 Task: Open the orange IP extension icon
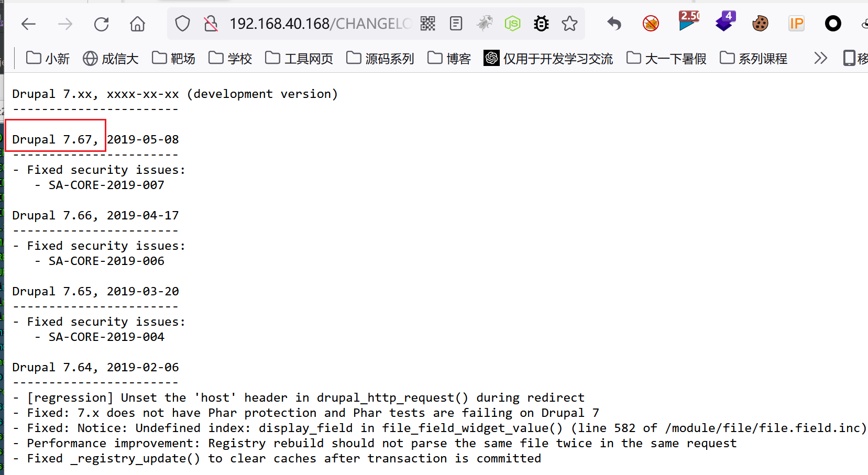pyautogui.click(x=796, y=24)
